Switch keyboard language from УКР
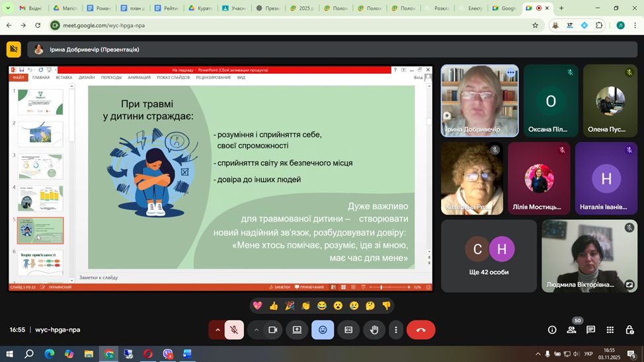This screenshot has height=362, width=644. point(588,354)
